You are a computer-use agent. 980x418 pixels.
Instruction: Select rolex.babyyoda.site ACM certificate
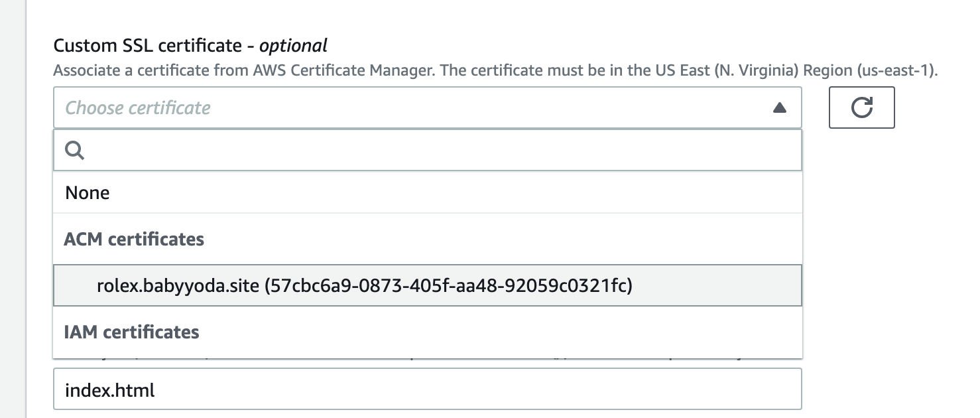pos(428,286)
